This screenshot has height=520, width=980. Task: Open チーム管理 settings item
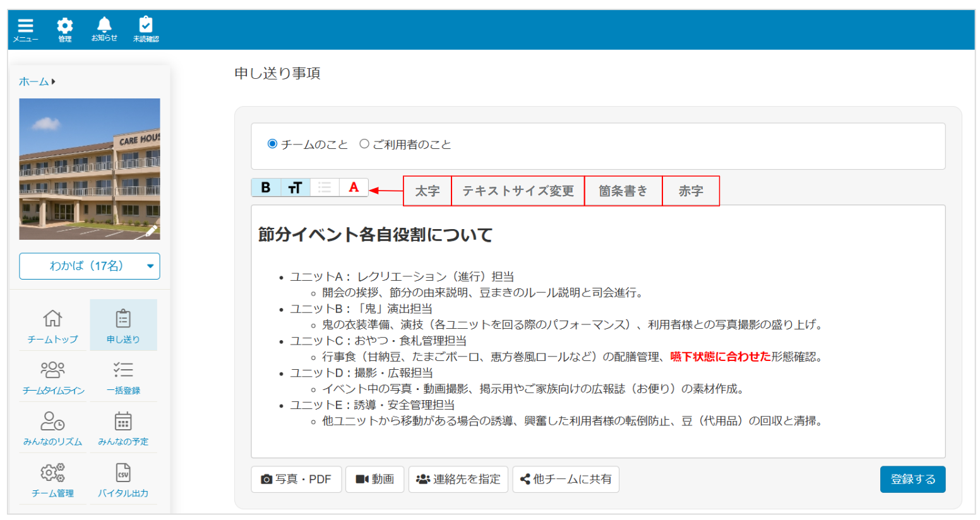52,480
